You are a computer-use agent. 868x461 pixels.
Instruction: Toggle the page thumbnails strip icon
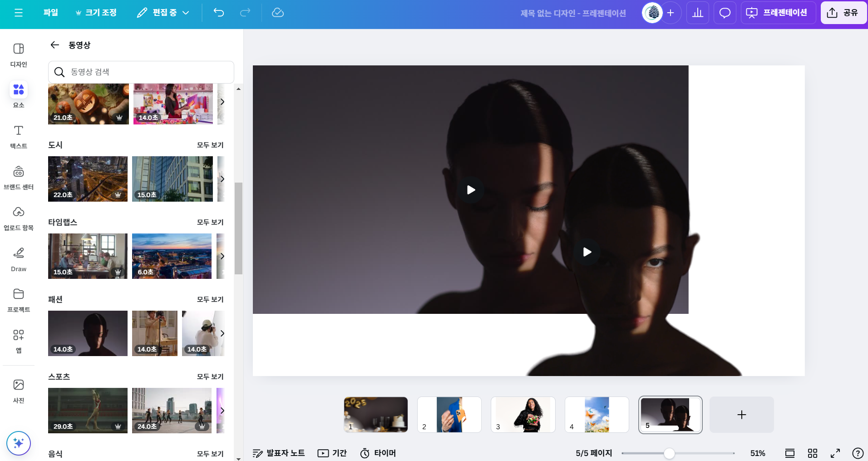pos(790,453)
